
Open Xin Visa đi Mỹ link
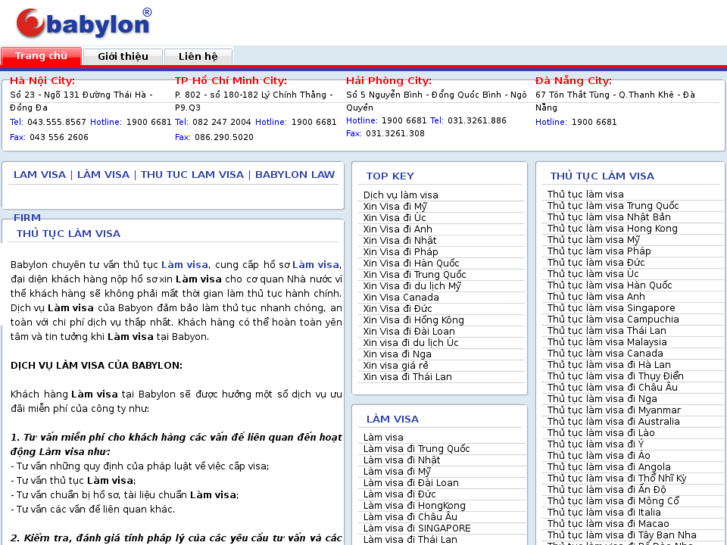(x=394, y=206)
